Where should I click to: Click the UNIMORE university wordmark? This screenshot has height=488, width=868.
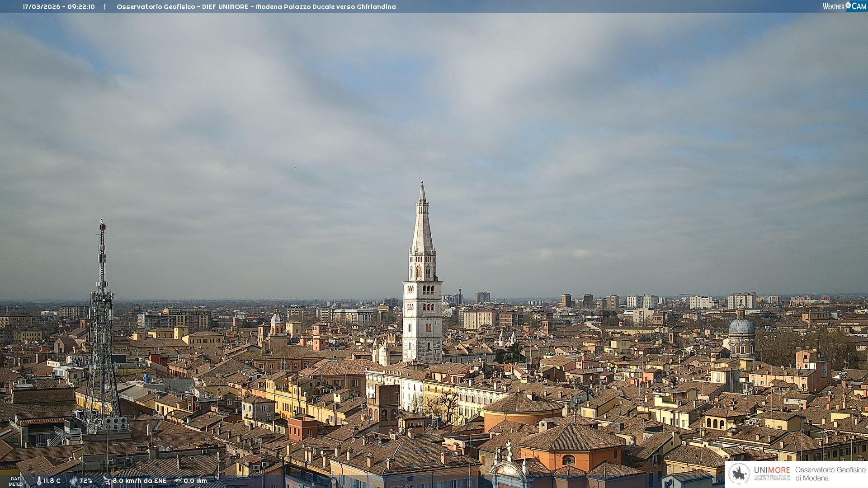[x=772, y=470]
